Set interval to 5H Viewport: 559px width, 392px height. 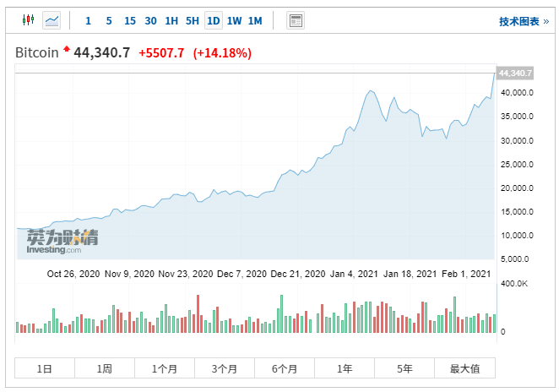193,20
